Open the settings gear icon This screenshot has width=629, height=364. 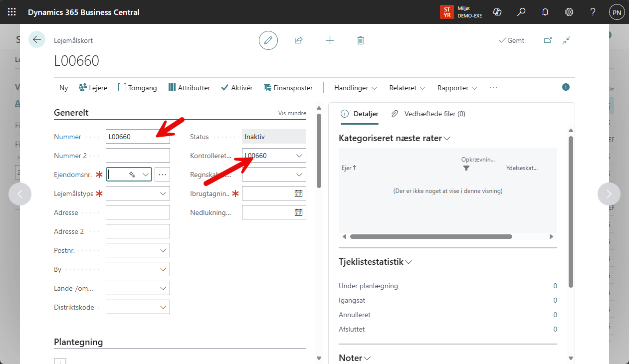569,12
